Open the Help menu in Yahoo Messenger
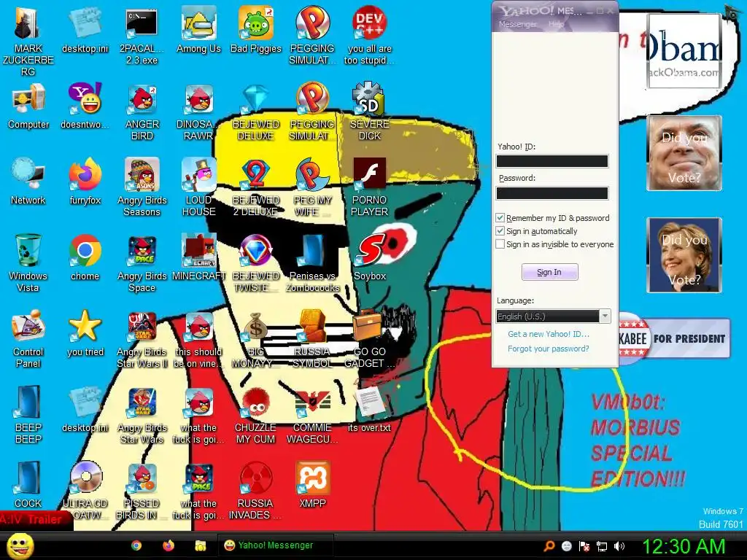Viewport: 747px width, 560px height. [x=556, y=24]
